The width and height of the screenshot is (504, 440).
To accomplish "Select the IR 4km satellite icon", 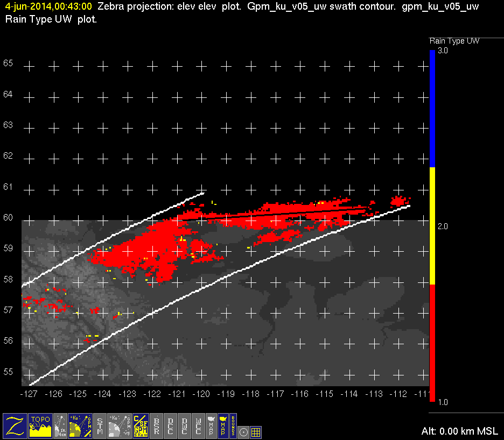I will [x=61, y=425].
